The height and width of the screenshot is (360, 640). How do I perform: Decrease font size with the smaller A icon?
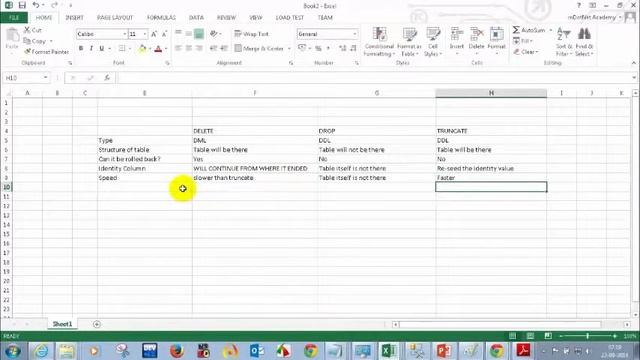[x=164, y=34]
